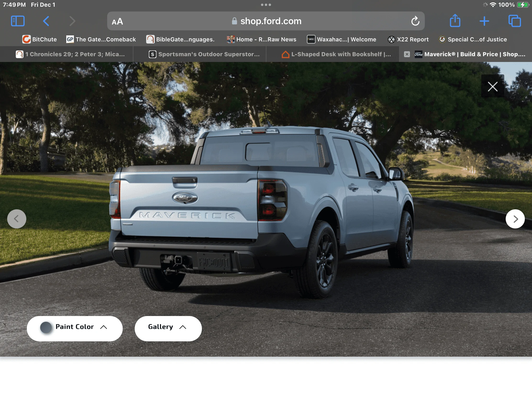Go back to the previous page
Screen dimensions: 532x399
pyautogui.click(x=46, y=21)
